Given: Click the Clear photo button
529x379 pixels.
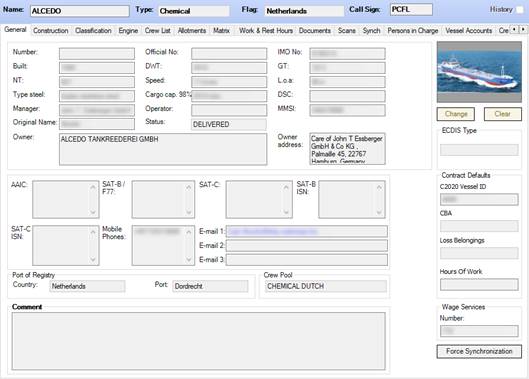Looking at the screenshot, I should pos(503,114).
